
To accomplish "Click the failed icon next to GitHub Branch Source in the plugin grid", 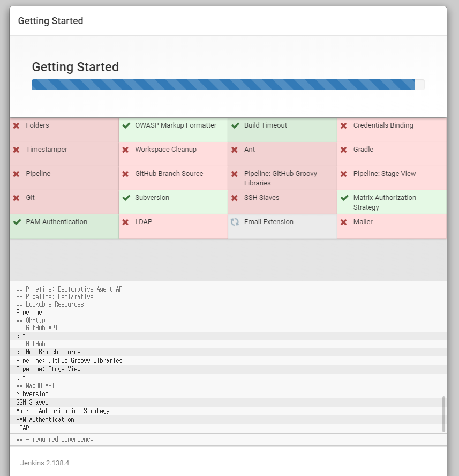I will 125,174.
